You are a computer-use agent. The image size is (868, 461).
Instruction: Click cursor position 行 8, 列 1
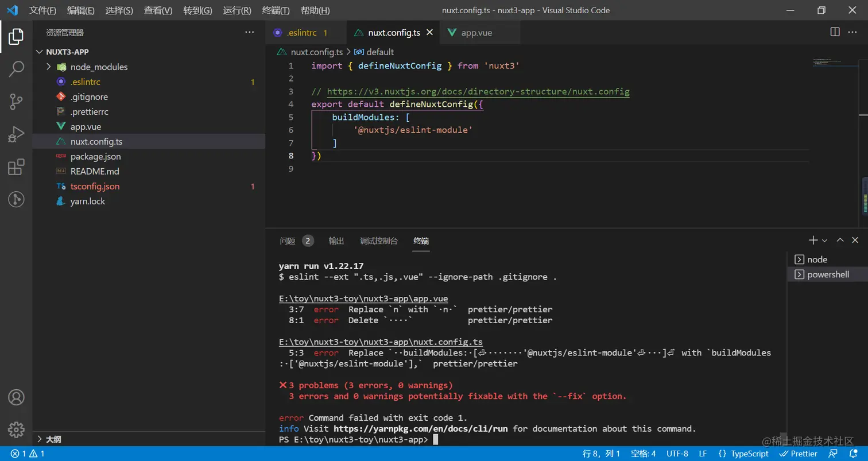[x=602, y=454]
